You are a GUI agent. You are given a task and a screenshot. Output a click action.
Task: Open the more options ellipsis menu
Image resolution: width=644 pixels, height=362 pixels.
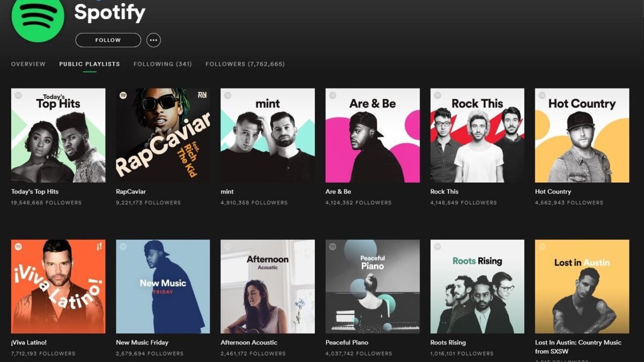click(x=153, y=40)
